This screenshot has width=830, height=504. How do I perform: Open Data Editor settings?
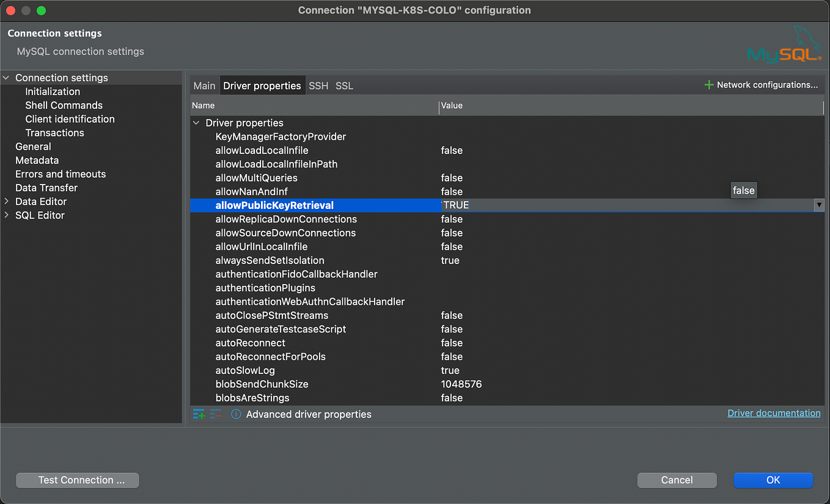[x=41, y=201]
